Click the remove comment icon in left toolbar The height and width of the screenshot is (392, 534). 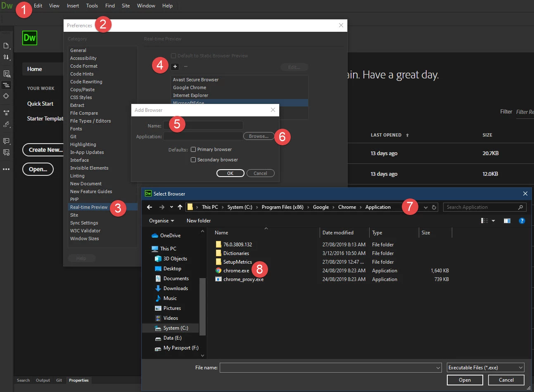(6, 152)
